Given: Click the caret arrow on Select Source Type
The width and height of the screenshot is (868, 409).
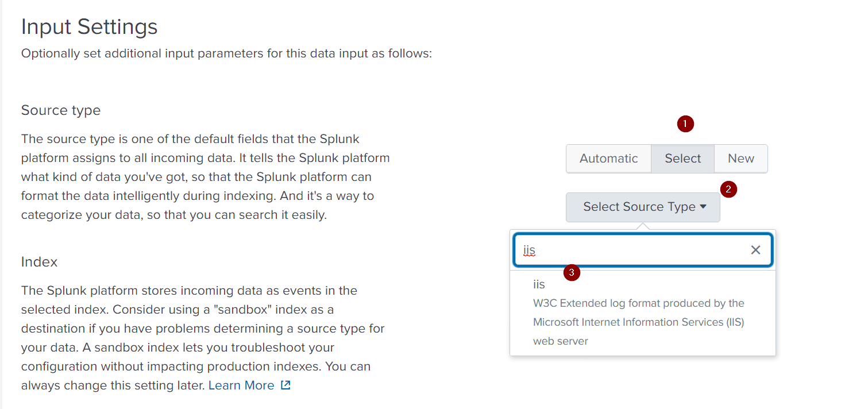Looking at the screenshot, I should pos(703,207).
